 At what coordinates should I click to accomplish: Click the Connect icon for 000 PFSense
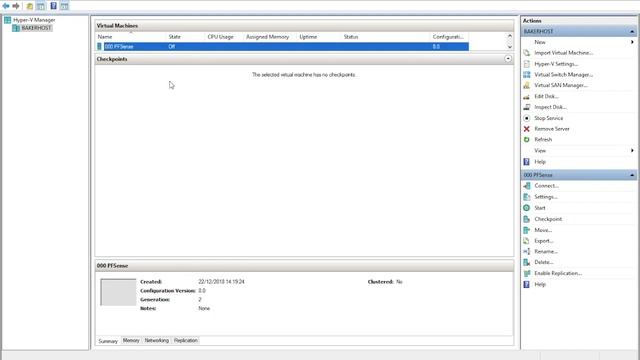click(527, 186)
